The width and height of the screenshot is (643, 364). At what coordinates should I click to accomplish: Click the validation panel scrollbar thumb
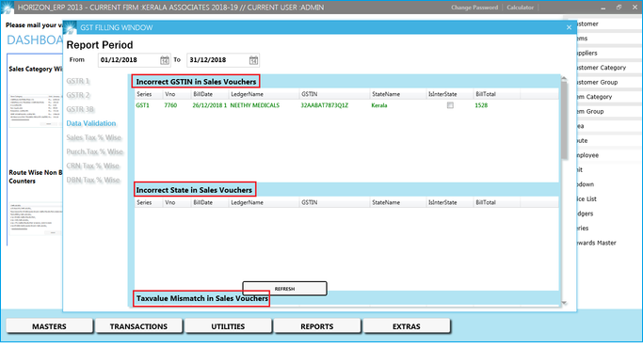(564, 120)
